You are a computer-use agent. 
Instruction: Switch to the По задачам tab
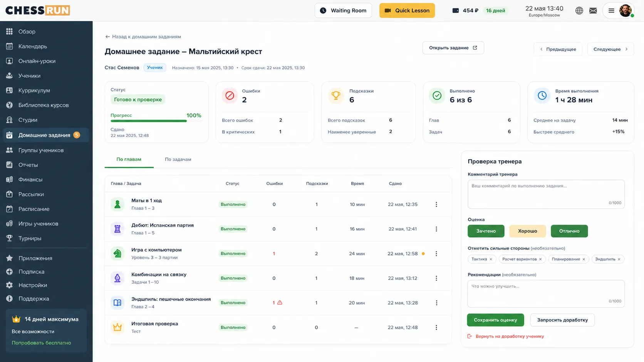(x=178, y=159)
